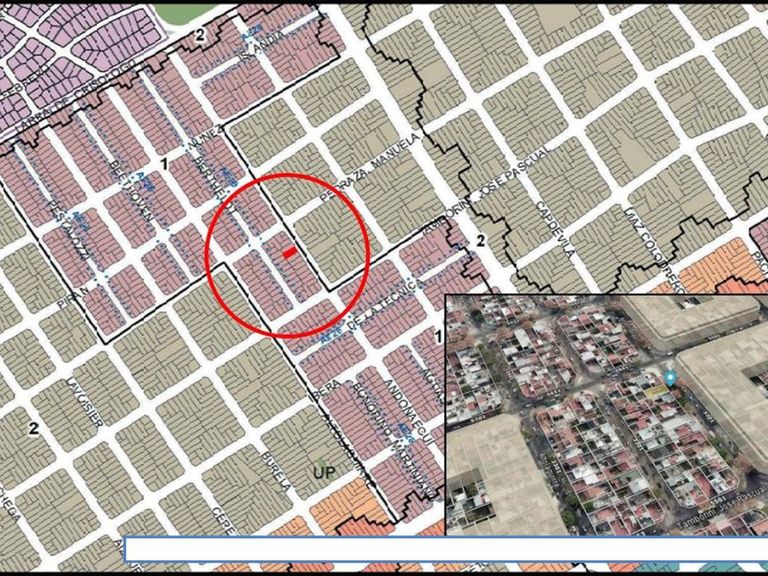The width and height of the screenshot is (768, 576).
Task: Click the NUÑEZ street label
Action: click(206, 136)
